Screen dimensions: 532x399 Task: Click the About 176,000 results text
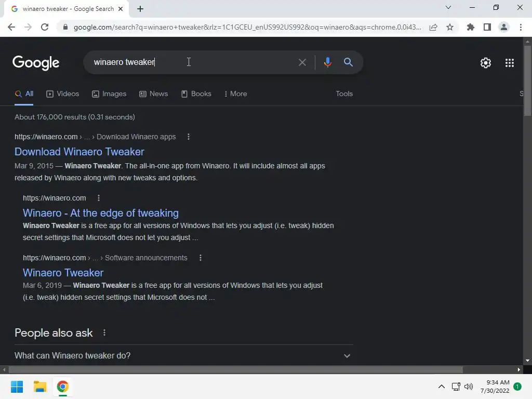75,117
